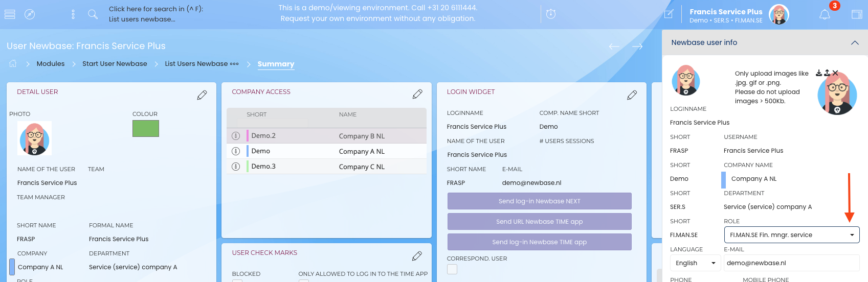Click info icon for Demo row
This screenshot has width=868, height=282.
point(236,151)
